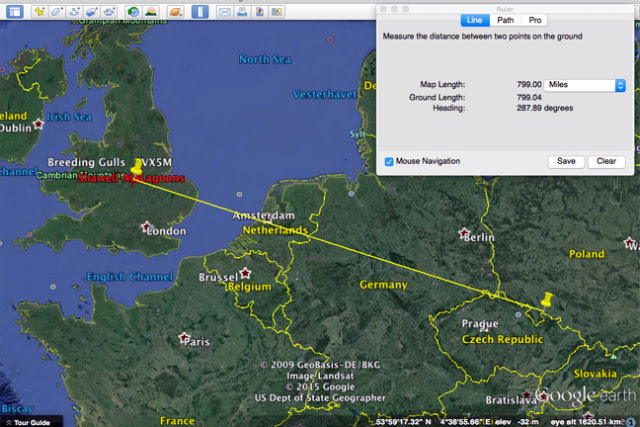Click the Amsterdam city label
Viewport: 640px width, 427px height.
pos(264,216)
